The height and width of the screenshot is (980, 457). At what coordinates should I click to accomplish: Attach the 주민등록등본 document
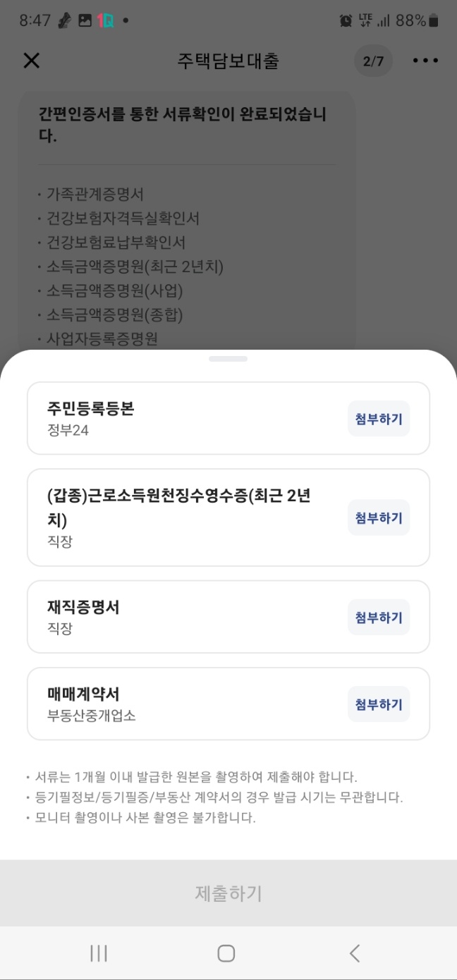pyautogui.click(x=378, y=418)
